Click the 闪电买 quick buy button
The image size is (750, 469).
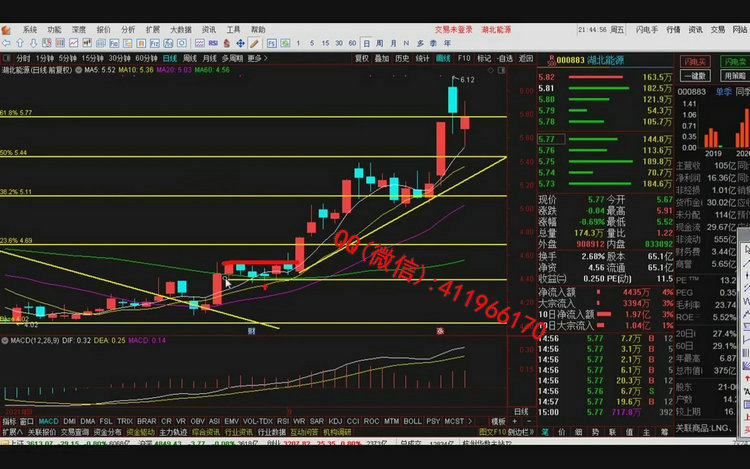click(695, 62)
